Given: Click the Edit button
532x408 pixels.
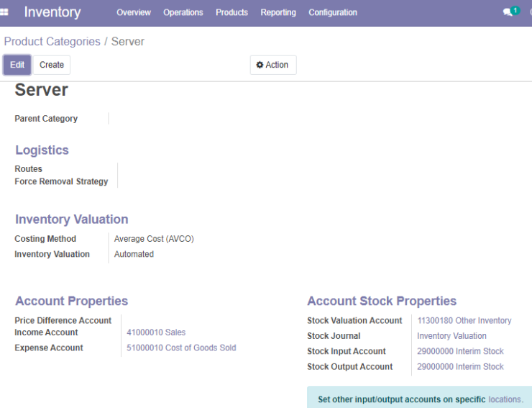Looking at the screenshot, I should point(17,65).
